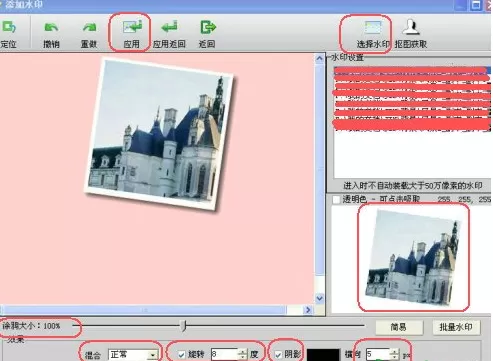The height and width of the screenshot is (361, 493).
Task: Click the canvas vertical scrollbar down arrow
Action: (319, 298)
